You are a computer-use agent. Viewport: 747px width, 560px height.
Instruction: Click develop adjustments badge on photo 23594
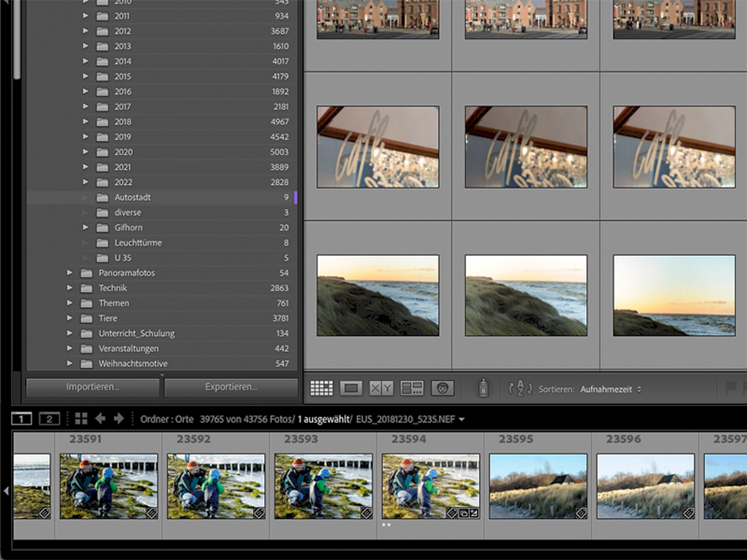(474, 513)
